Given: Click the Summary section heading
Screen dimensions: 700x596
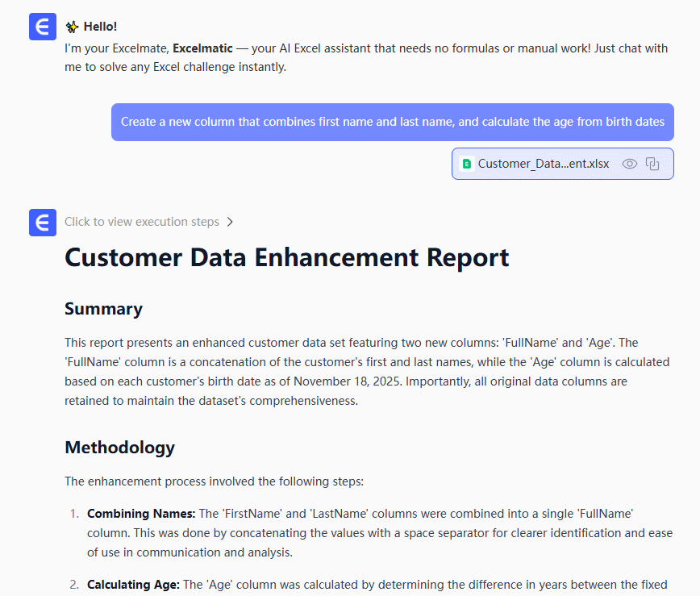Looking at the screenshot, I should pyautogui.click(x=103, y=309).
